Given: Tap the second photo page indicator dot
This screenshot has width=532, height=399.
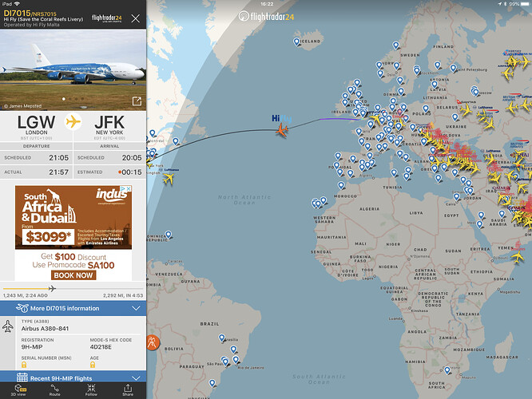Looking at the screenshot, I should 69,99.
